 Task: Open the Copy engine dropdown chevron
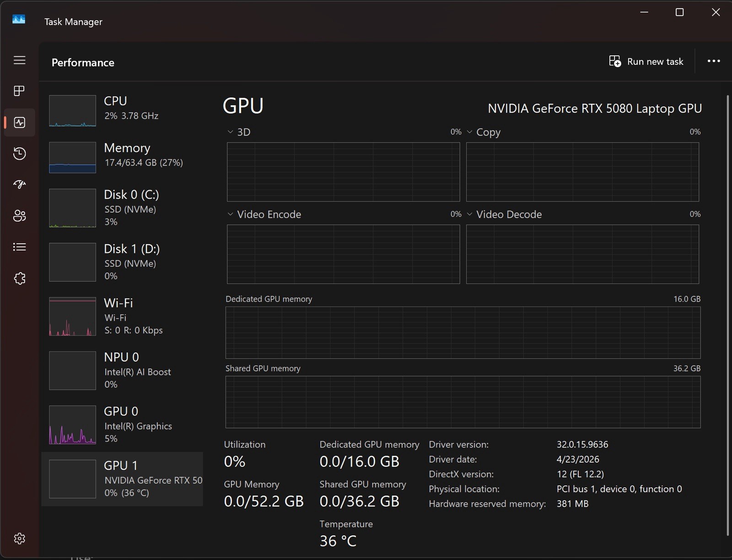click(469, 132)
